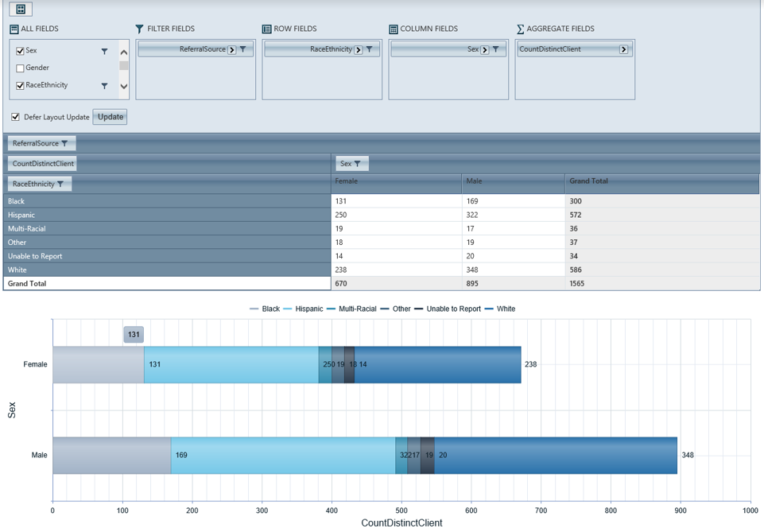The width and height of the screenshot is (764, 532).
Task: Click Male Black gray bar segment
Action: (112, 455)
